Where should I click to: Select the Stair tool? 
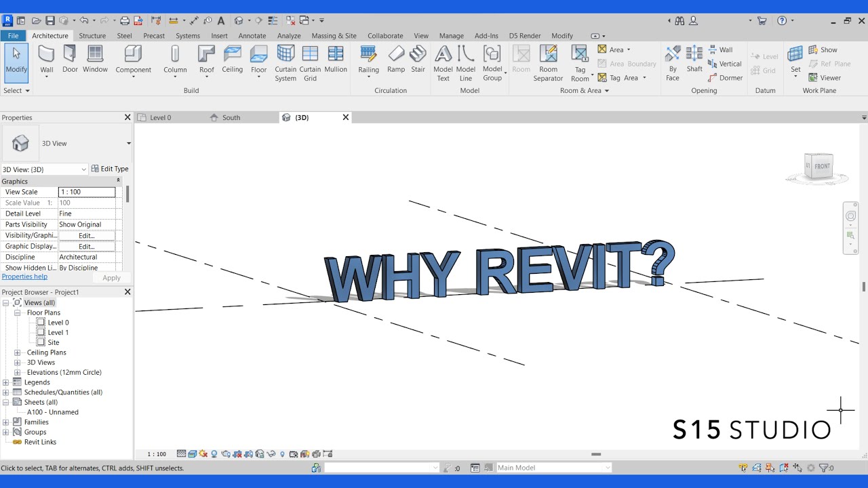click(x=418, y=59)
